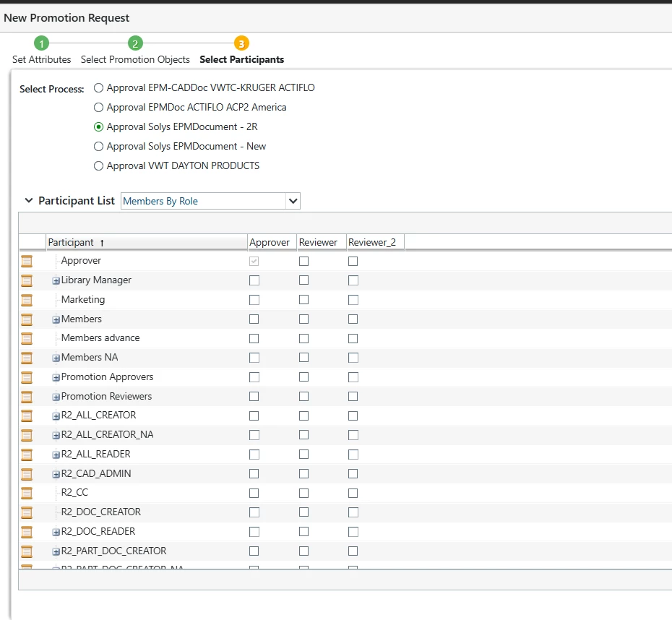672x620 pixels.
Task: Check Reviewer box for Marketing
Action: [304, 299]
